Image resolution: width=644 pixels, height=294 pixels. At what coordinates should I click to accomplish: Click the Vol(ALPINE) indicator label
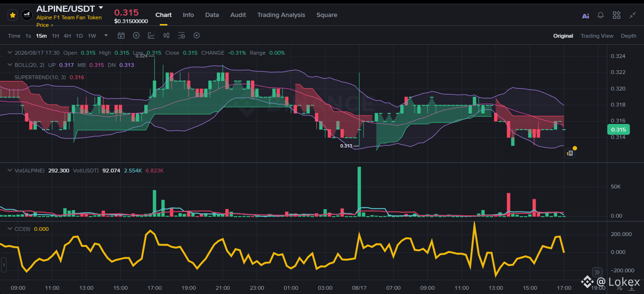30,171
